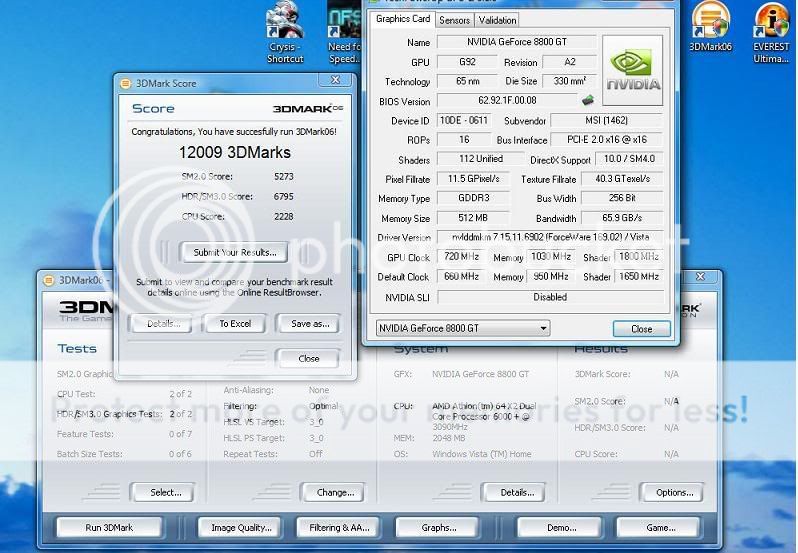Click the Bus Interface PCI-E 2.0 x16 field

tap(607, 139)
